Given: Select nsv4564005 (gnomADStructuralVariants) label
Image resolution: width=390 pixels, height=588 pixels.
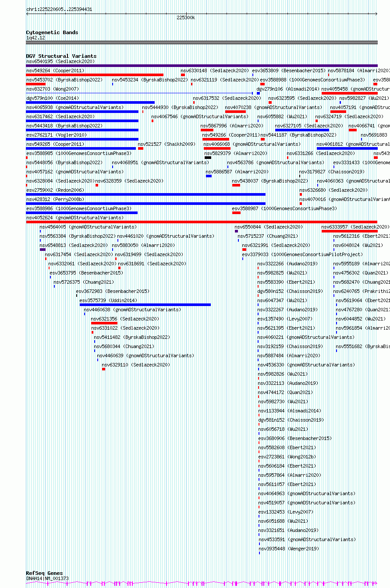Looking at the screenshot, I should (x=88, y=227).
